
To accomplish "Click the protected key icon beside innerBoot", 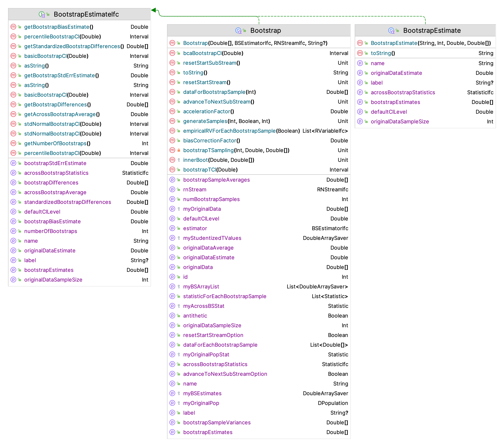I will (179, 160).
